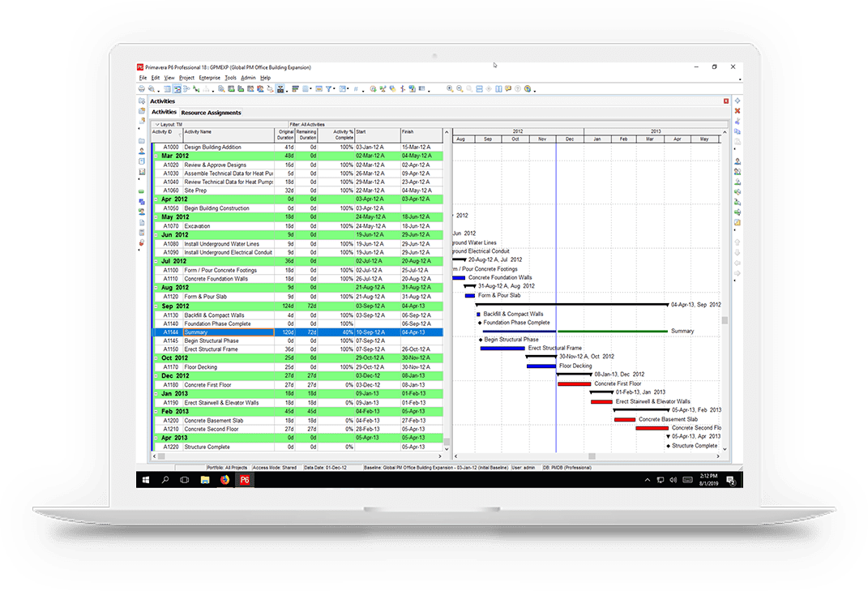Open Firefox from the taskbar
Viewport: 868px width, 591px height.
[224, 480]
